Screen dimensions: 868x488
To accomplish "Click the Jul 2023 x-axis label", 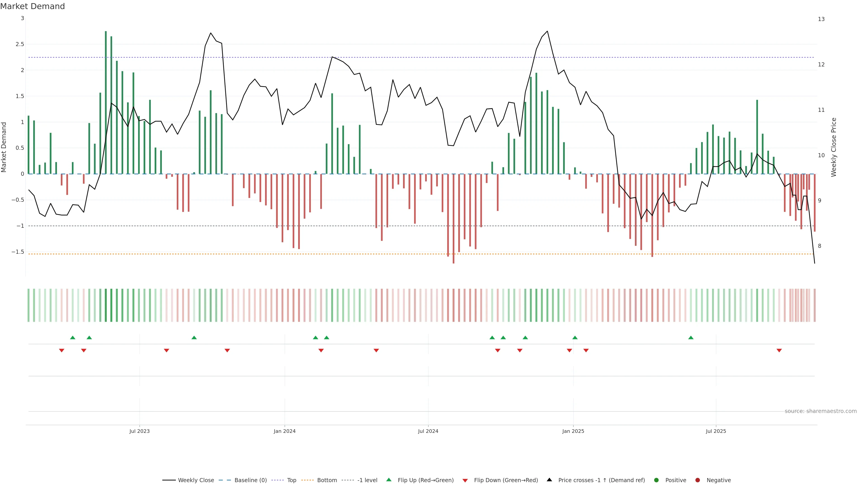I will pyautogui.click(x=139, y=431).
